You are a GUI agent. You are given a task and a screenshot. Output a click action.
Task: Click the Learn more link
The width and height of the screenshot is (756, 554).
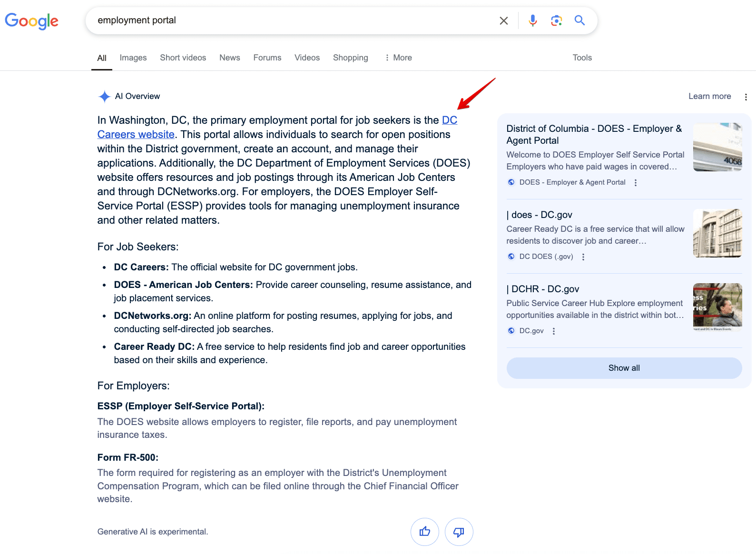(x=709, y=96)
